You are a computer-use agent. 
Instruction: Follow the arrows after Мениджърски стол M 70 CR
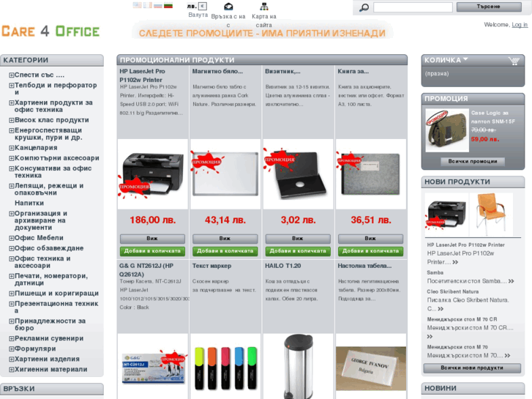(x=430, y=337)
